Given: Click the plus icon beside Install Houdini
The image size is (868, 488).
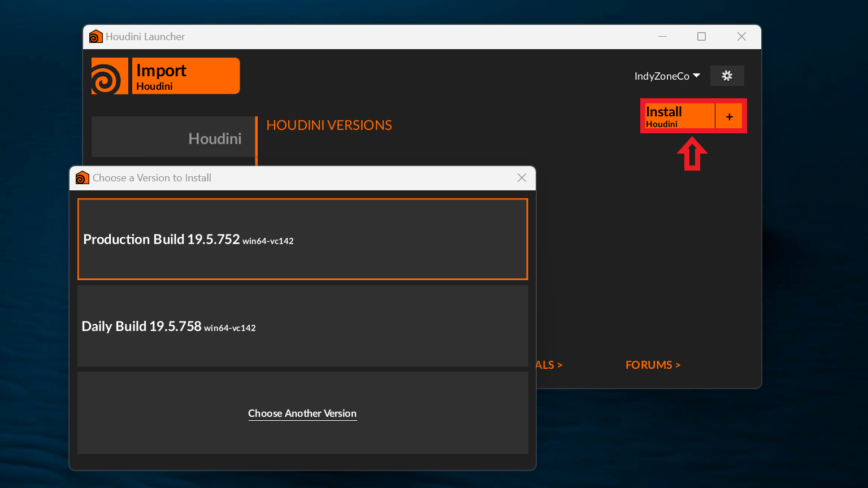Looking at the screenshot, I should 729,116.
